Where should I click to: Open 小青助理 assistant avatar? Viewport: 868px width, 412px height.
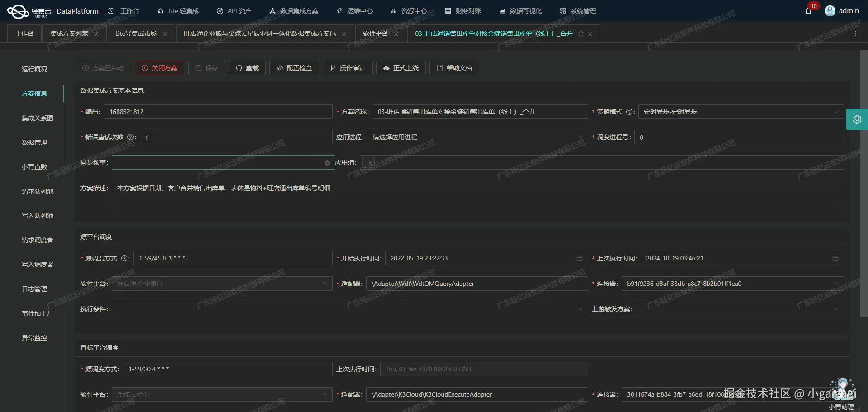pyautogui.click(x=842, y=389)
